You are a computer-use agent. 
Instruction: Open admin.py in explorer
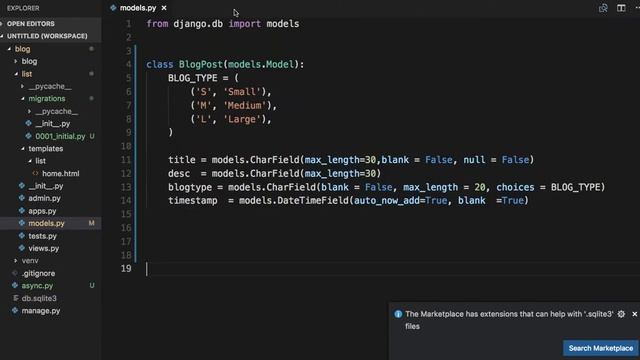(44, 198)
